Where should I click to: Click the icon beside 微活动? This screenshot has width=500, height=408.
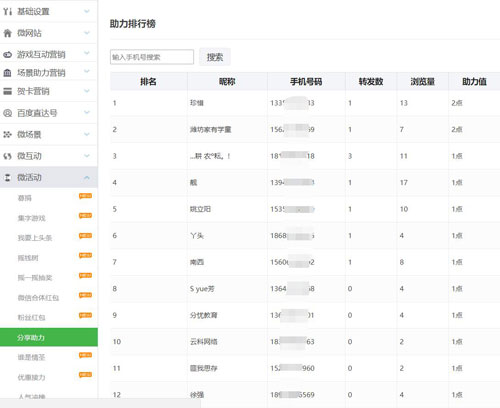tap(7, 177)
